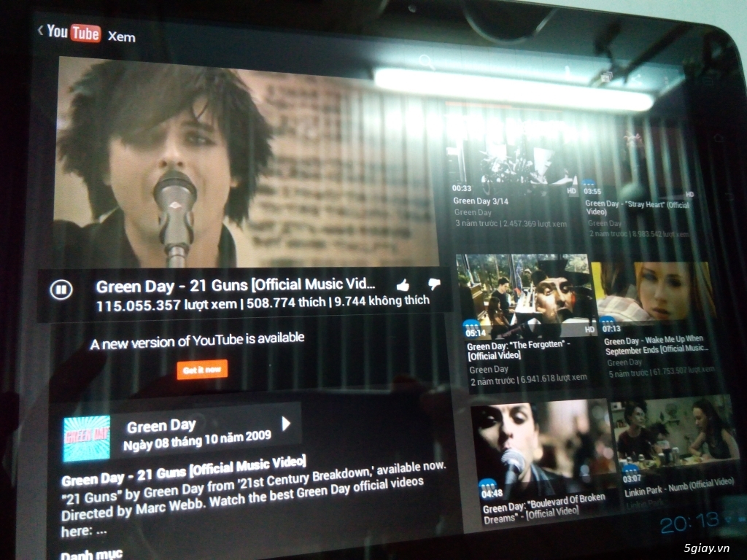Viewport: 747px width, 560px height.
Task: Tap "Ngày 08 tháng 10 năm 2009" date
Action: 197,440
